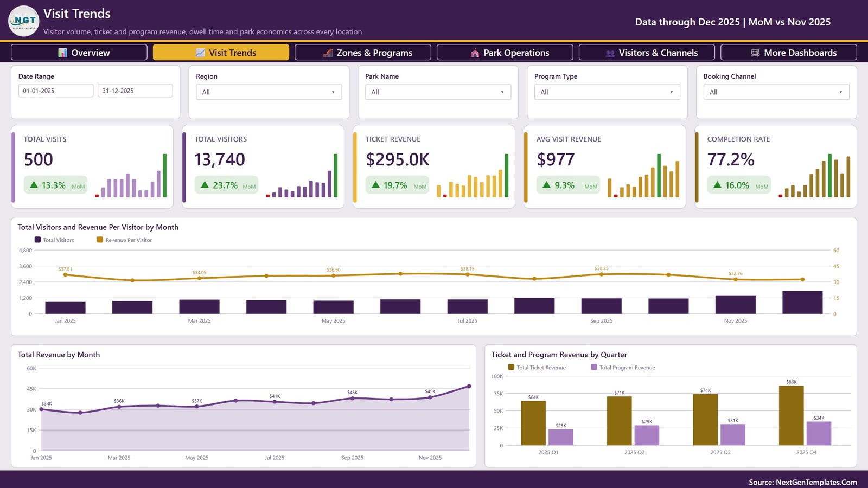Click the 23.7% MoM badge
This screenshot has height=488, width=868.
pos(226,185)
